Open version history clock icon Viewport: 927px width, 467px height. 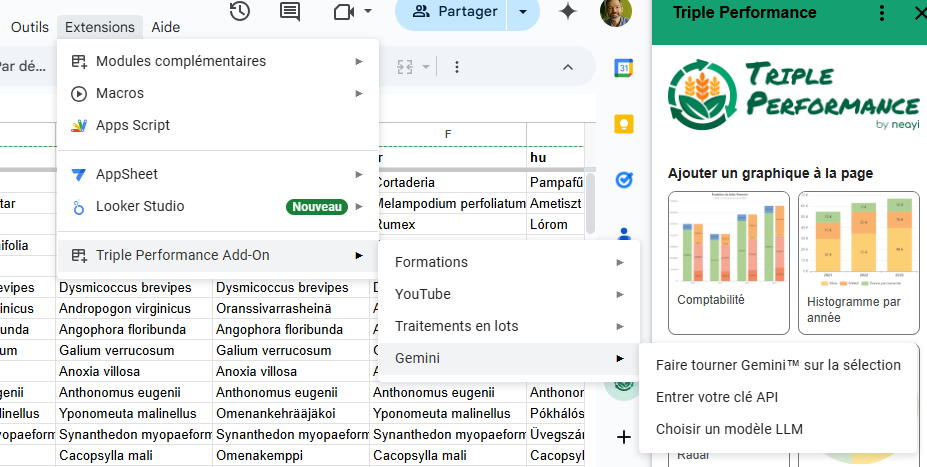[240, 12]
